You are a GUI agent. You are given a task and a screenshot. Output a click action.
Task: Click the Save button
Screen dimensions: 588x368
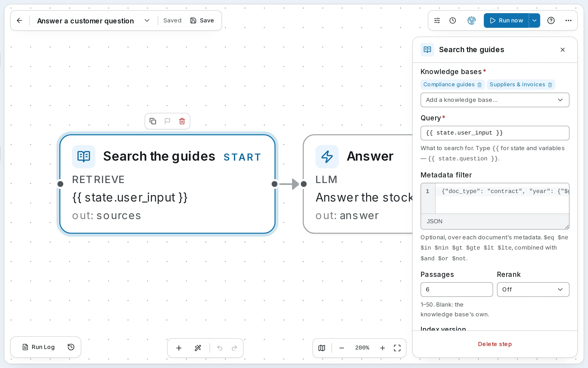pyautogui.click(x=202, y=20)
